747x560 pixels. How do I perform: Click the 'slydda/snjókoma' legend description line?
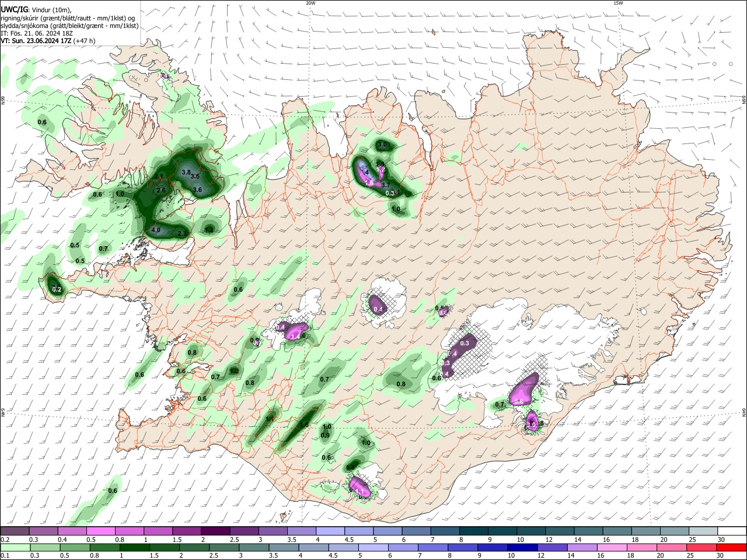tap(69, 26)
